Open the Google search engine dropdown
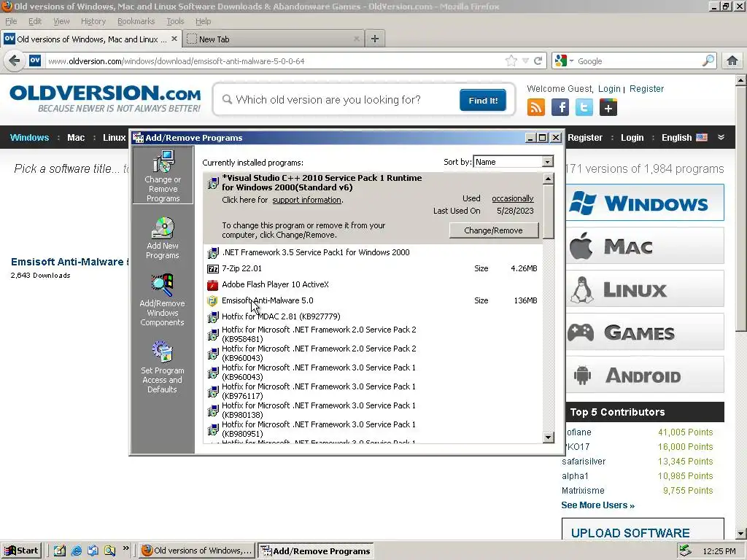Screen dimensions: 747x560 (x=572, y=61)
